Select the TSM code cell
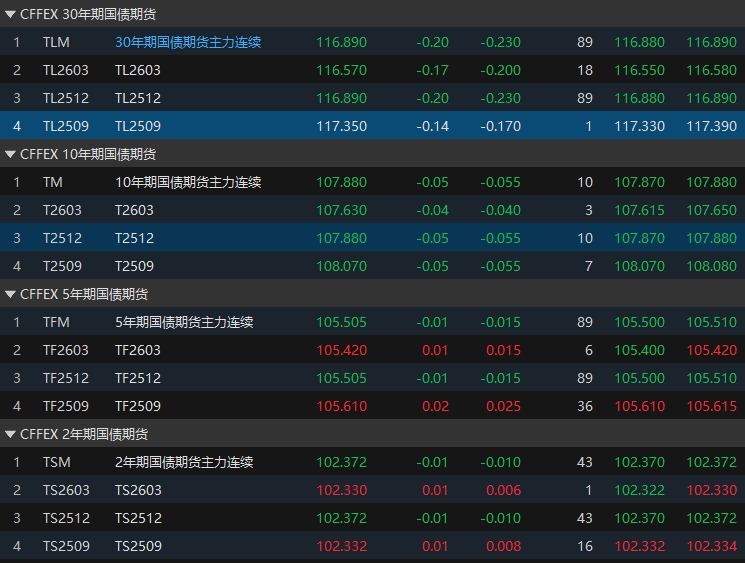Viewport: 745px width, 563px height. click(57, 462)
